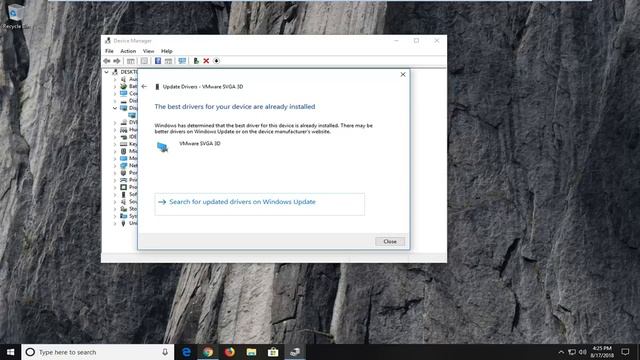Viewport: 640px width, 360px height.
Task: Open Microsoft Store from the taskbar
Action: tap(273, 352)
